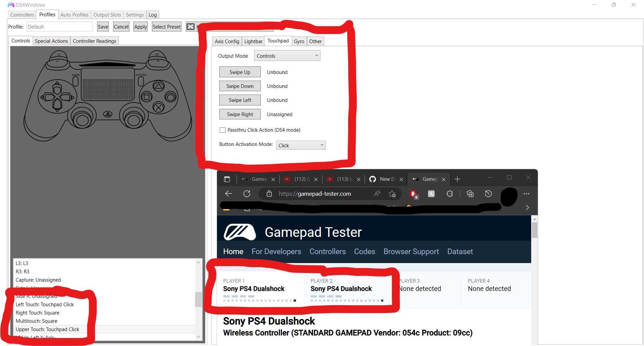The height and width of the screenshot is (346, 644).
Task: Click the Read aloud icon in address bar
Action: click(x=377, y=194)
